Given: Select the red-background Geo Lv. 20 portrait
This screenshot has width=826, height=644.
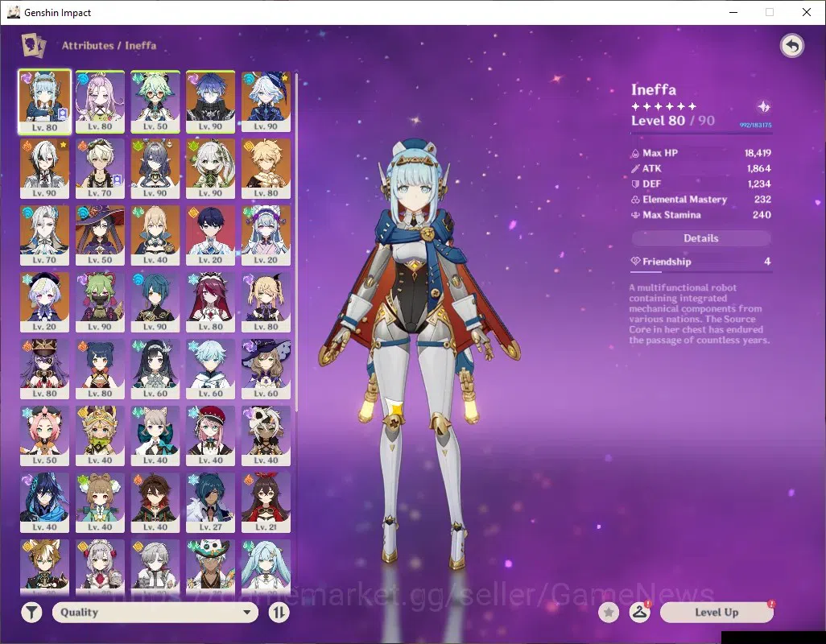Looking at the screenshot, I should [x=211, y=236].
